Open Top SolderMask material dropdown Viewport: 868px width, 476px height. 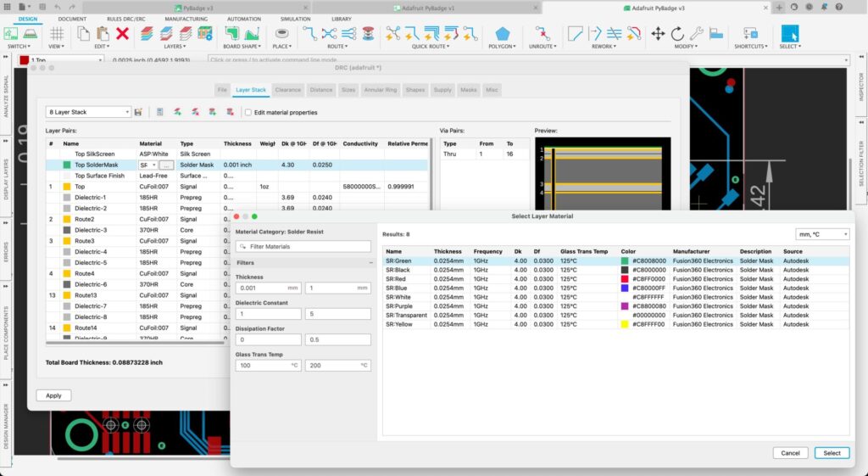[x=148, y=165]
